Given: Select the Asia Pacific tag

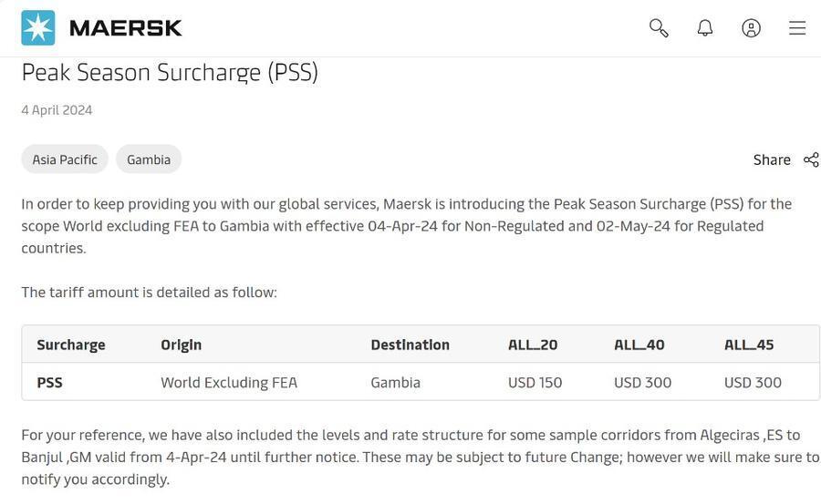Looking at the screenshot, I should 65,159.
